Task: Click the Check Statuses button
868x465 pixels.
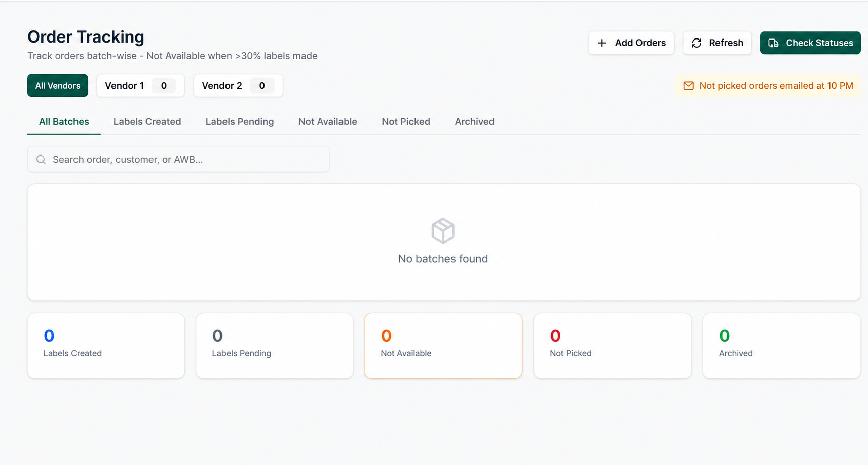Action: [x=810, y=43]
